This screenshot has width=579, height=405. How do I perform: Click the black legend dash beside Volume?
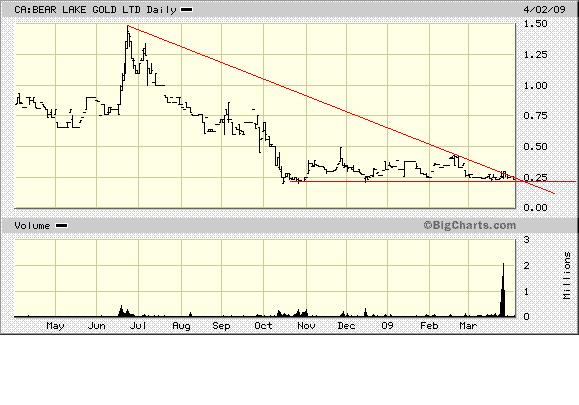point(61,225)
